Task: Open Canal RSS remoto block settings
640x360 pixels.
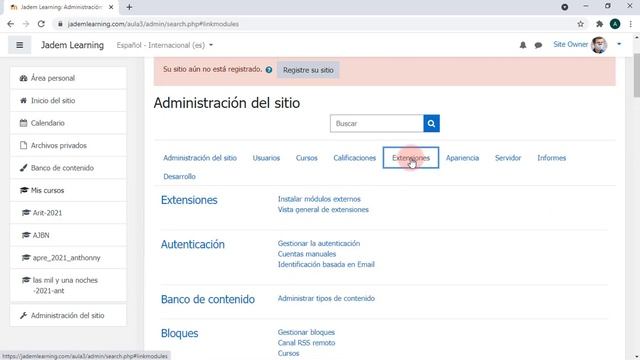Action: point(307,343)
